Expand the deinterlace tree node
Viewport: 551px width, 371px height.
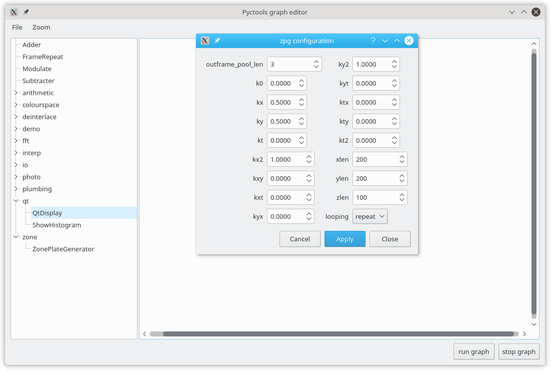(16, 117)
